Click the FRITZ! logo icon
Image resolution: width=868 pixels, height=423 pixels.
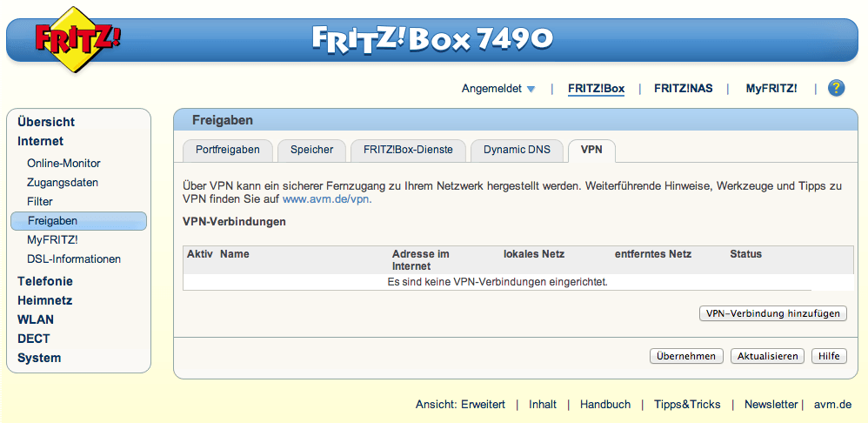pos(77,39)
